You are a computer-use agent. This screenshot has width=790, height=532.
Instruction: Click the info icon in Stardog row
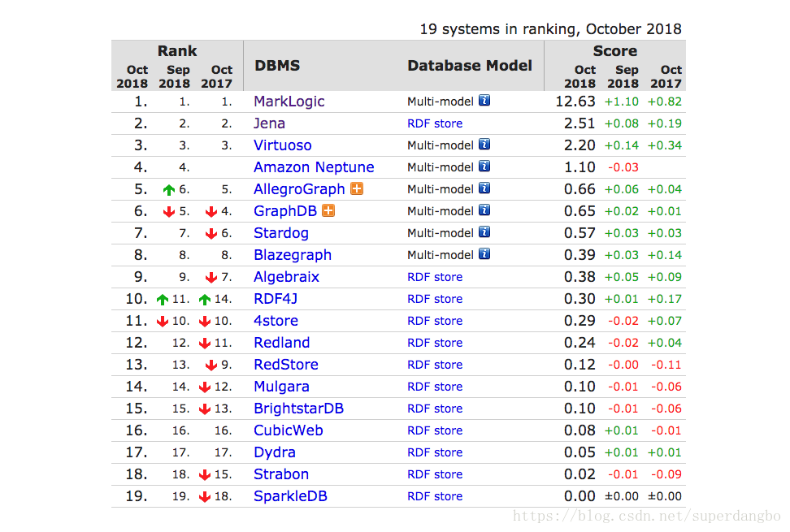pos(484,232)
